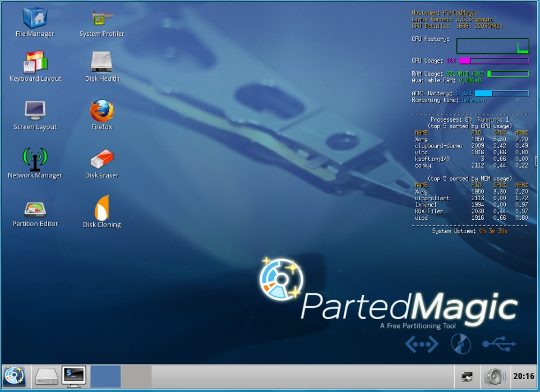Click the disk drive launcher in panel
The image size is (540, 392).
click(47, 376)
